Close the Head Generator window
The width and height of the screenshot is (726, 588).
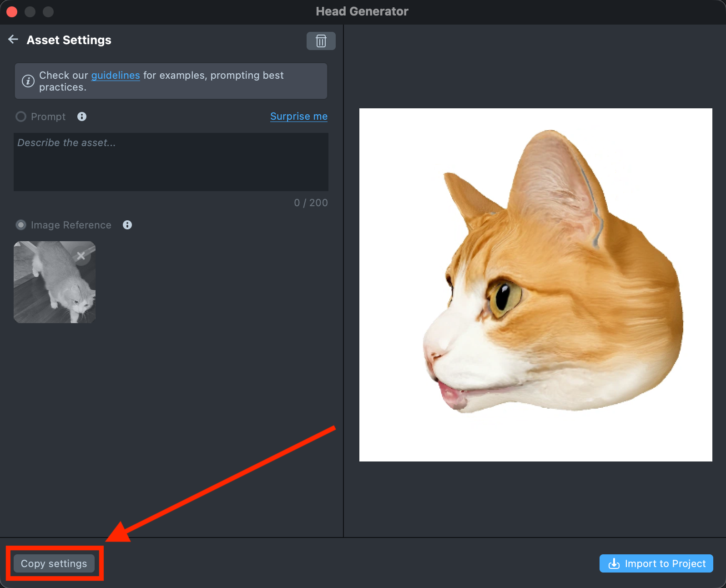tap(12, 12)
